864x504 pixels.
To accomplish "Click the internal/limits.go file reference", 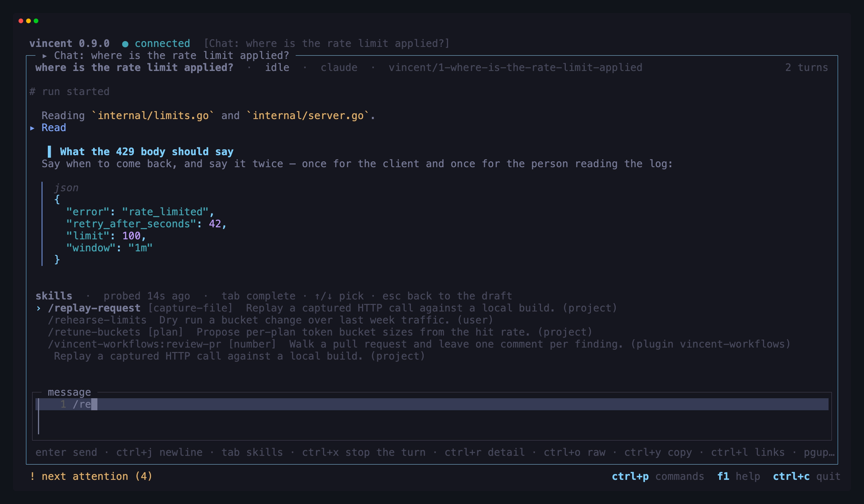I will [x=153, y=116].
